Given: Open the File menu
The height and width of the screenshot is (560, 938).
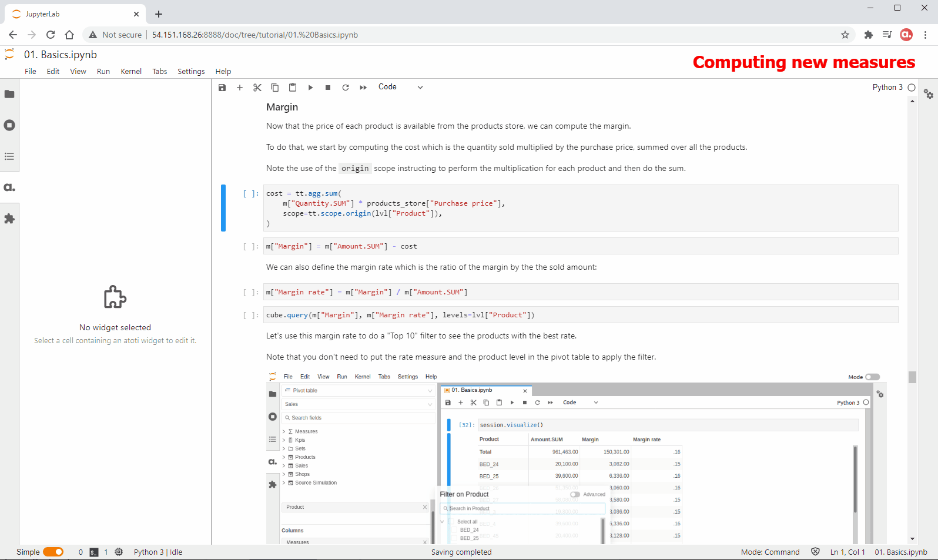Looking at the screenshot, I should [x=31, y=71].
